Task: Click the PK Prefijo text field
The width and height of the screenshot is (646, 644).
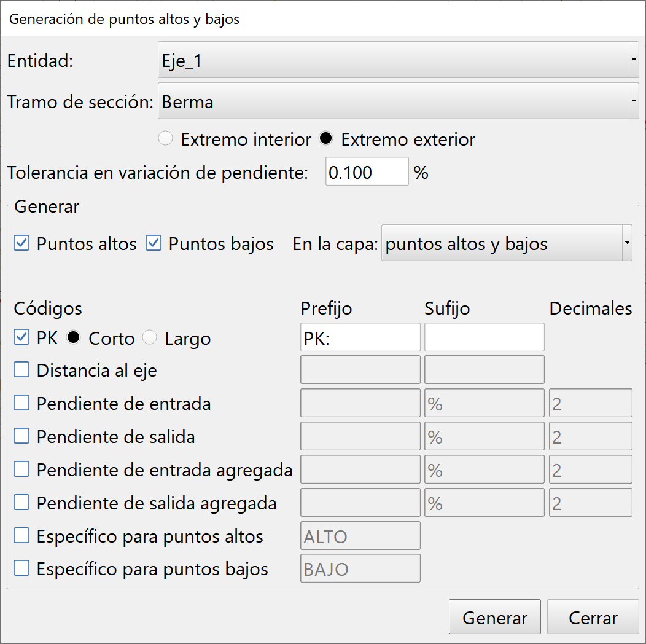Action: click(360, 337)
